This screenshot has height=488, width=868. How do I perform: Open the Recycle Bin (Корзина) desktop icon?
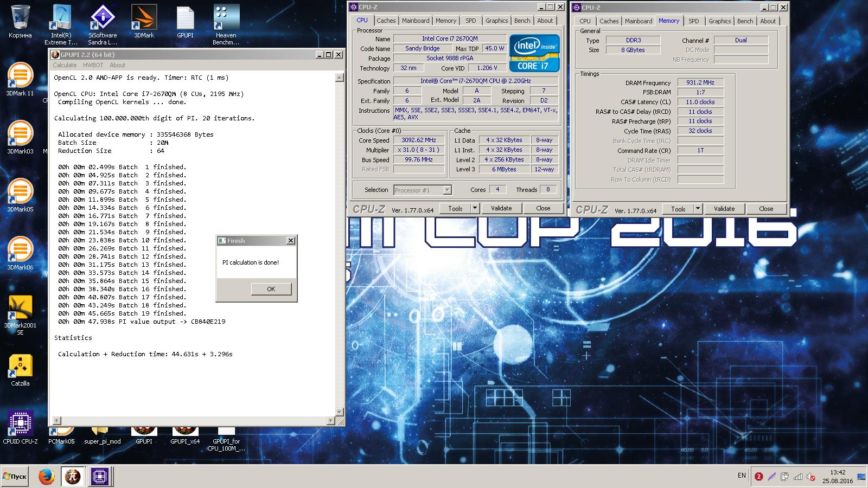(x=20, y=22)
